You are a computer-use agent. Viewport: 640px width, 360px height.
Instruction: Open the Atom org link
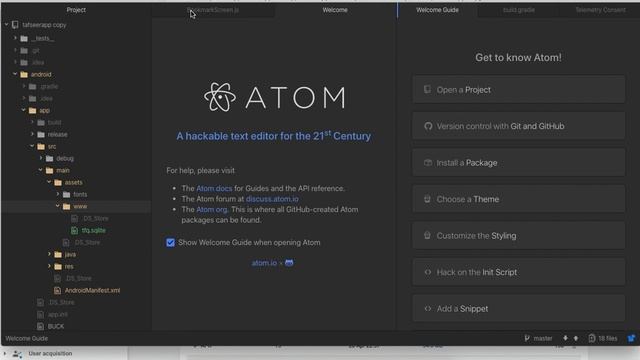coord(211,209)
